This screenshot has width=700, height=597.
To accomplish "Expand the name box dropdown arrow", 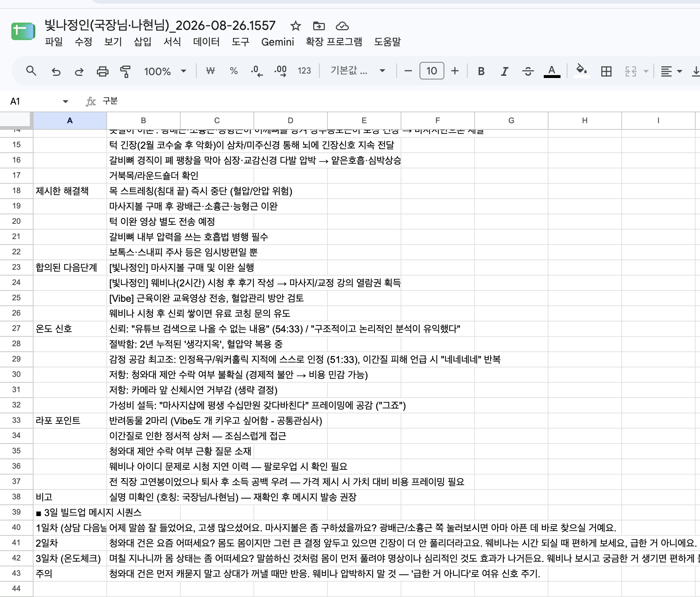I will [x=66, y=101].
